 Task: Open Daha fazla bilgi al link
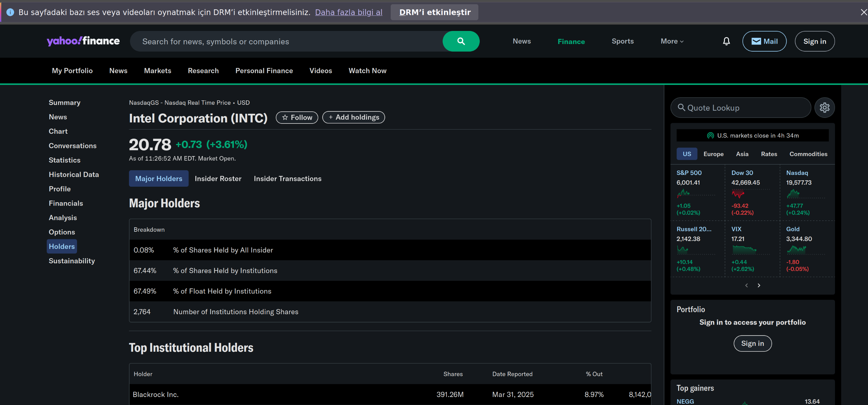(349, 12)
